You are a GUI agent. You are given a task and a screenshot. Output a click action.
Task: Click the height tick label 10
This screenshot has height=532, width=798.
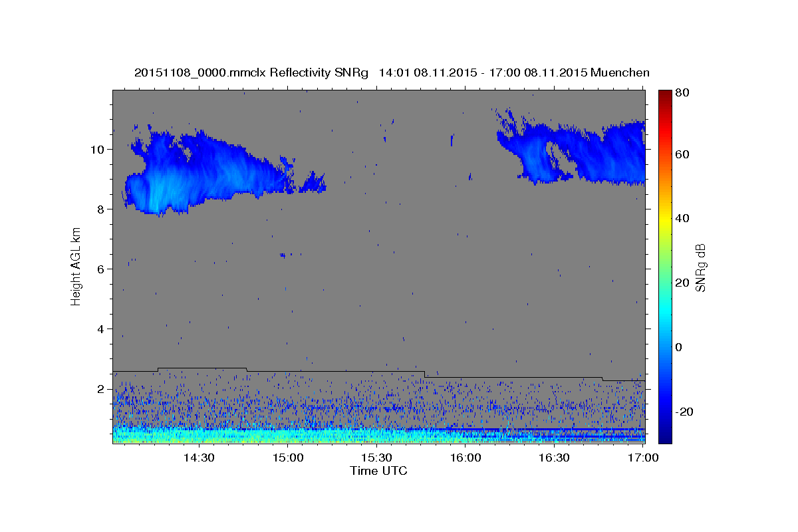(x=98, y=149)
